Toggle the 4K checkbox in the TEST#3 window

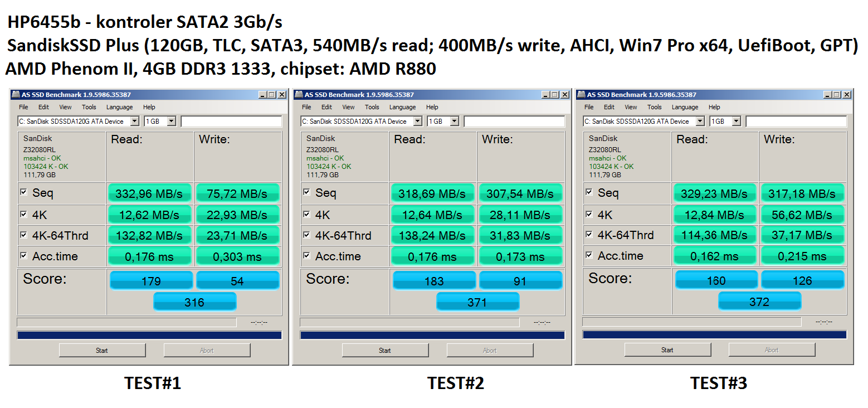pyautogui.click(x=589, y=213)
